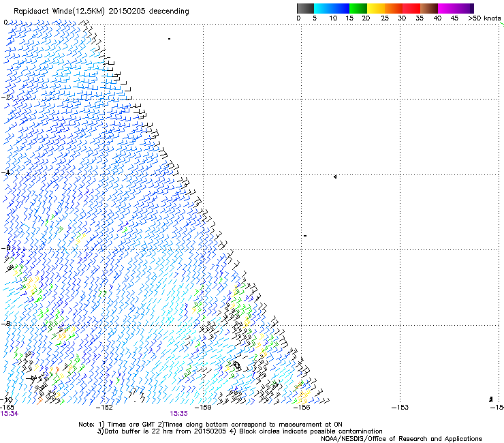Click the legend number '45'
The width and height of the screenshot is (504, 443).
pos(454,18)
